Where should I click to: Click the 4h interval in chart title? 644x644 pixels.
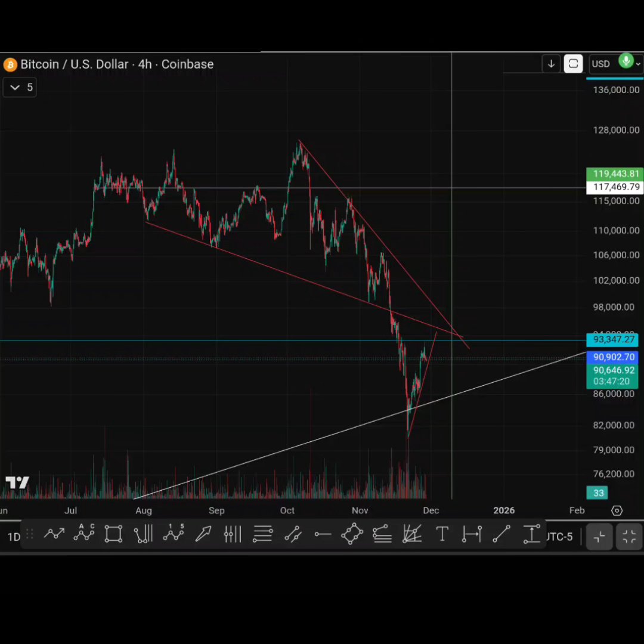pos(144,64)
